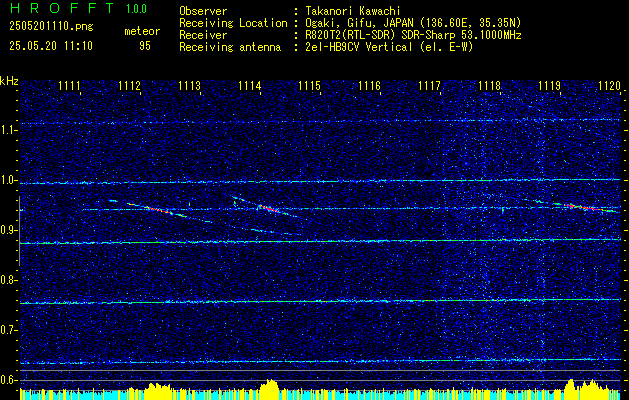Click the red meteor echo near 1114
Screen dimensions: 629x400
tap(268, 209)
